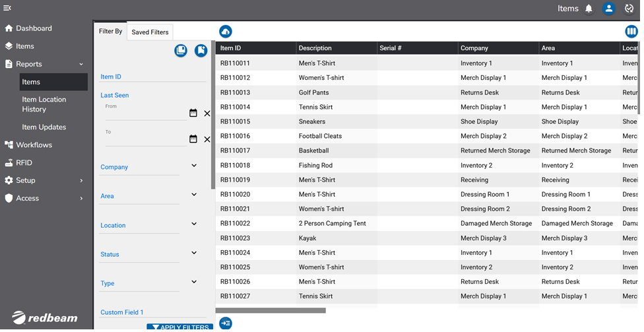Click the save filter bookmark icon
Image resolution: width=644 pixels, height=332 pixels.
201,51
